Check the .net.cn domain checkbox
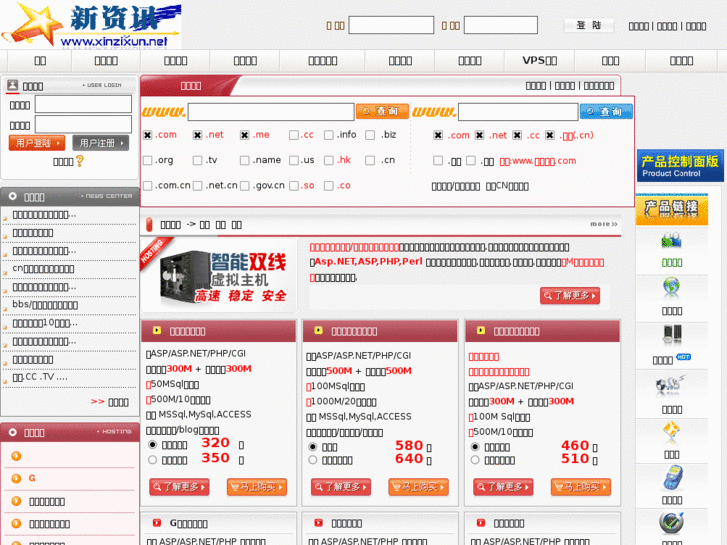This screenshot has height=545, width=727. pos(197,186)
